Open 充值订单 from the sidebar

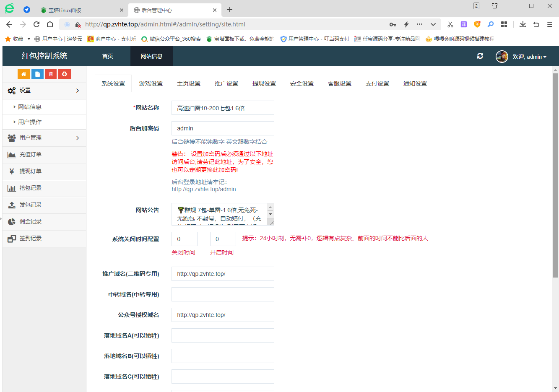tap(30, 154)
